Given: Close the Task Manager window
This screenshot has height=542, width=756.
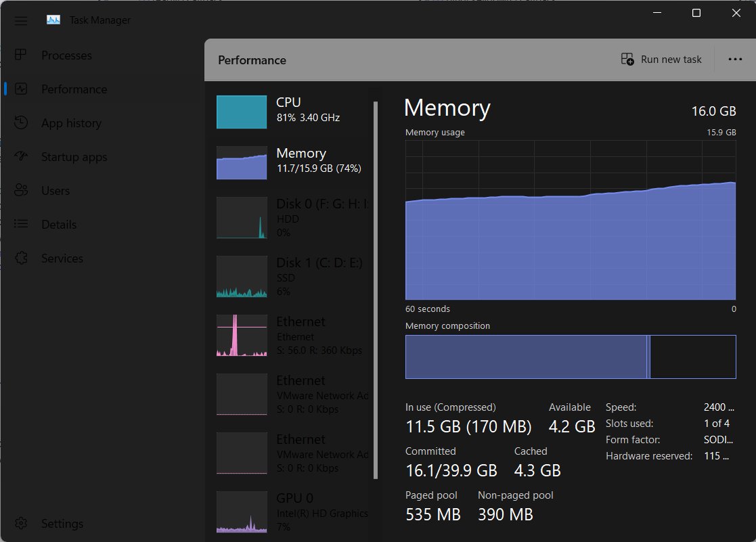Looking at the screenshot, I should point(736,13).
